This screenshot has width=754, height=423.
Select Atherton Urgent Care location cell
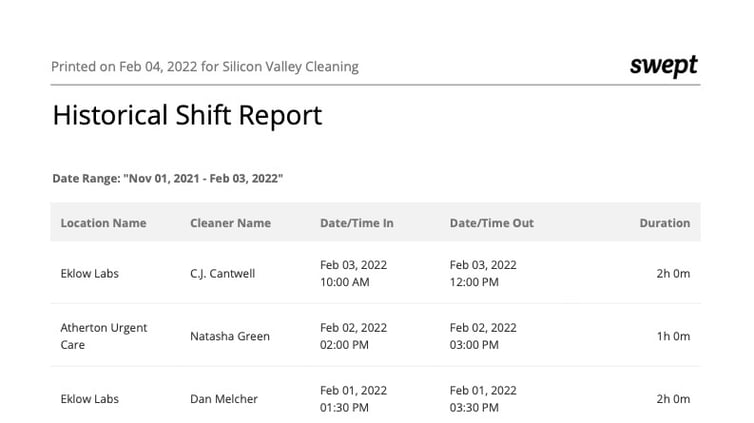(x=104, y=336)
